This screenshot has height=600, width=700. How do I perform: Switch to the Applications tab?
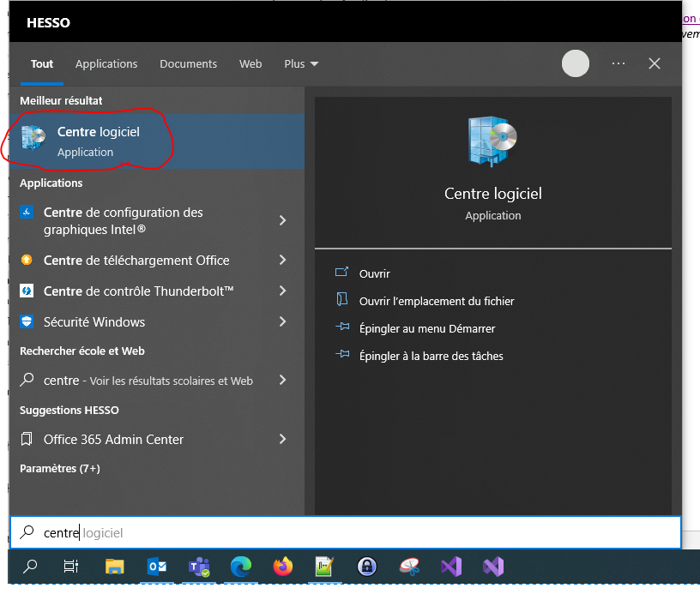tap(106, 63)
